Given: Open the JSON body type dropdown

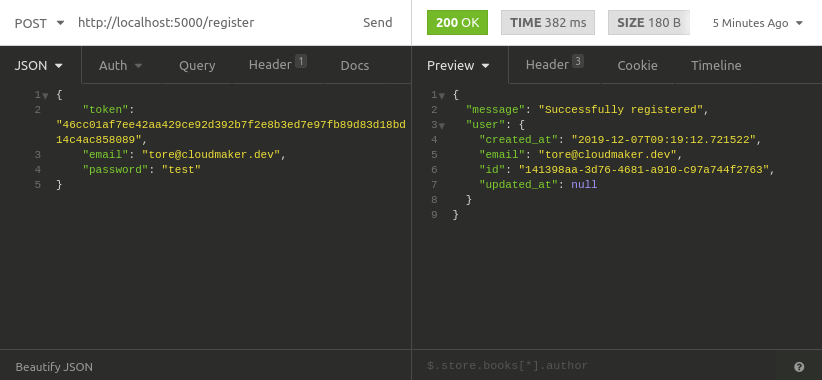Looking at the screenshot, I should tap(39, 66).
